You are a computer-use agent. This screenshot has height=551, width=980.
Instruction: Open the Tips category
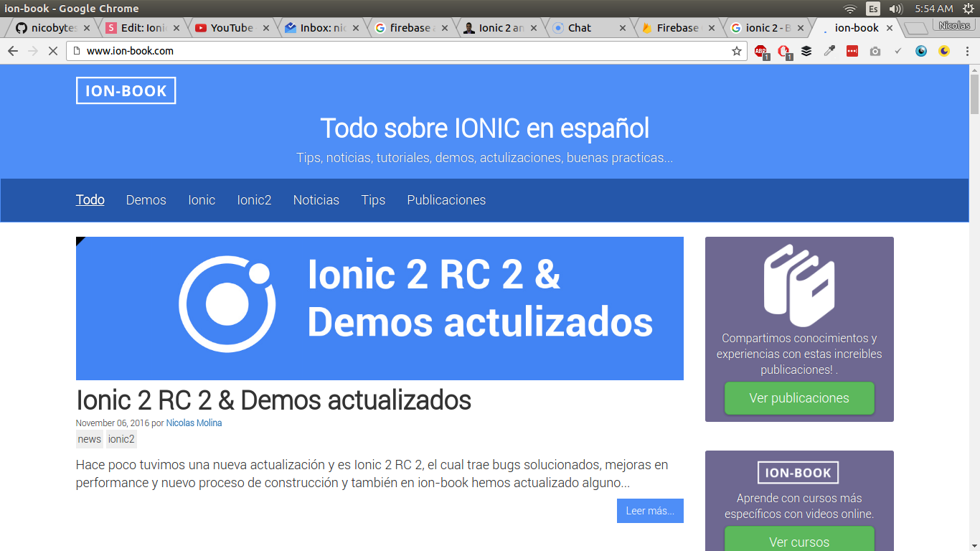(x=373, y=200)
